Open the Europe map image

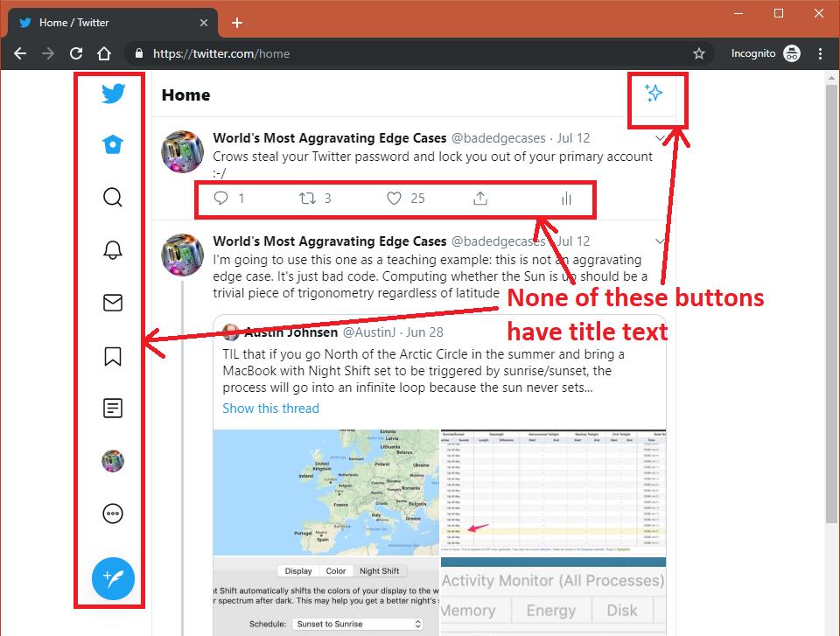325,492
